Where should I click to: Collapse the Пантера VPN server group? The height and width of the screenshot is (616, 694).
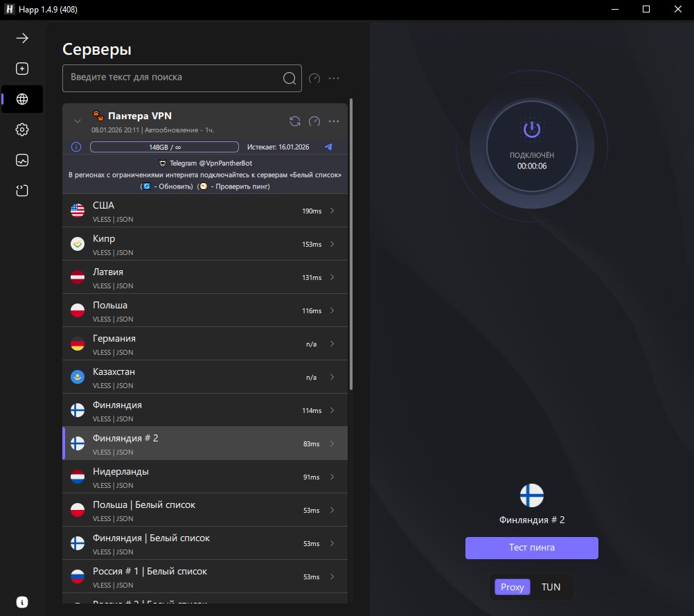point(78,121)
